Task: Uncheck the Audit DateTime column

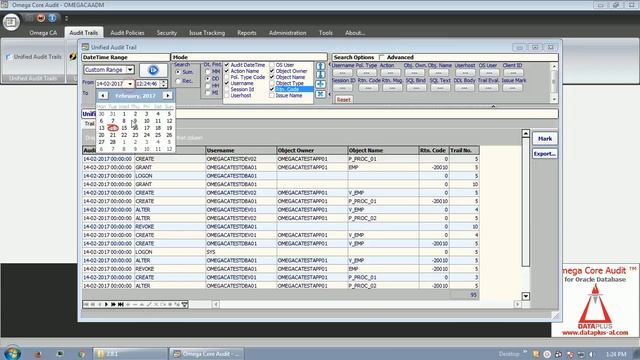Action: pyautogui.click(x=227, y=65)
